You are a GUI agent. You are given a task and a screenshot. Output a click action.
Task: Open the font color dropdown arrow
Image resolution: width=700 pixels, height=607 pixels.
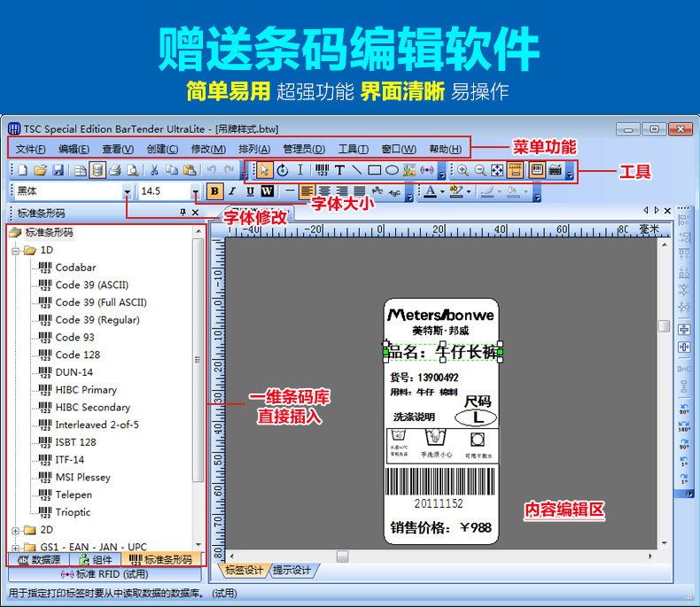click(442, 191)
